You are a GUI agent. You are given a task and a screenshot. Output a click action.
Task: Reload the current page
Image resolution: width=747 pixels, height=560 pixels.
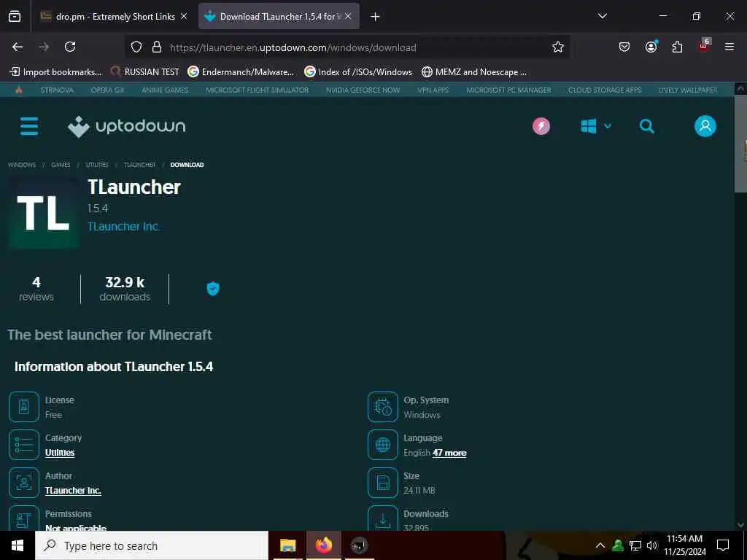pyautogui.click(x=70, y=47)
